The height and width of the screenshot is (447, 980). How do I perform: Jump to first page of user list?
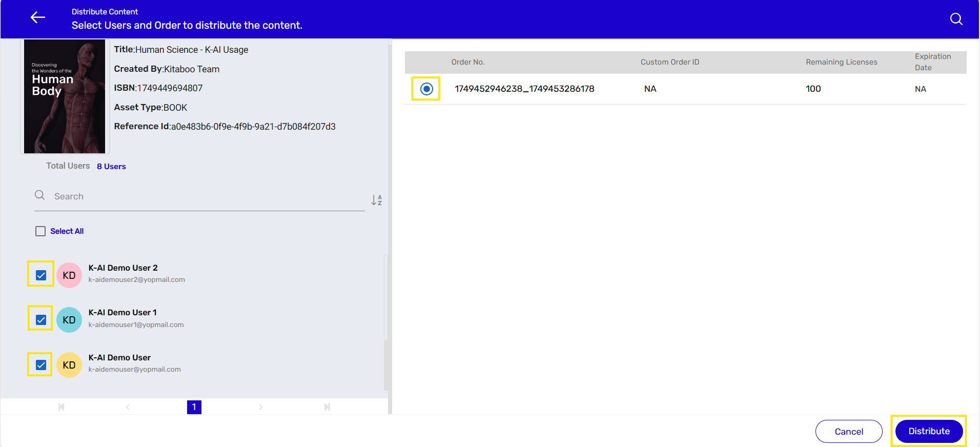(61, 407)
